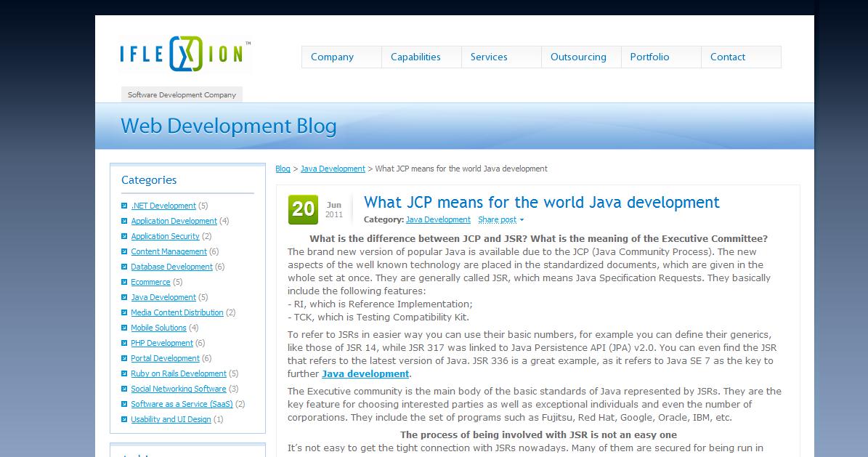Click bullet icon beside Software as a Service
868x457 pixels.
click(124, 404)
